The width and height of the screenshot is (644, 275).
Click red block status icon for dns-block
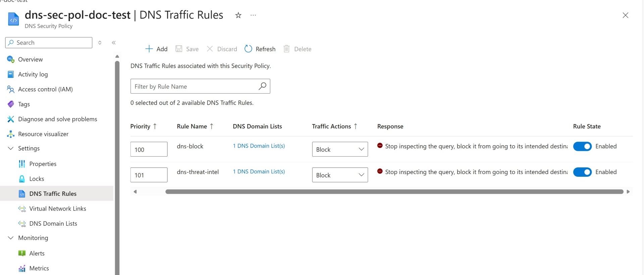click(x=380, y=146)
